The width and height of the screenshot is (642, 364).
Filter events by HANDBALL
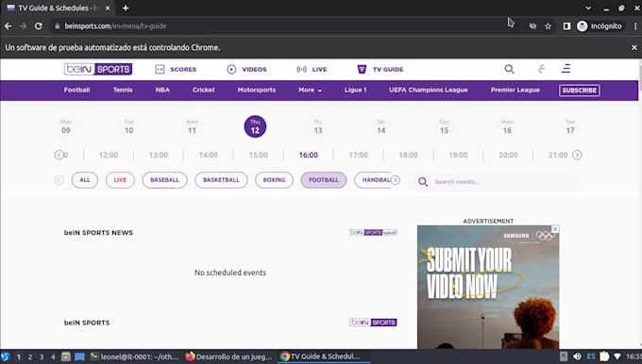(373, 180)
